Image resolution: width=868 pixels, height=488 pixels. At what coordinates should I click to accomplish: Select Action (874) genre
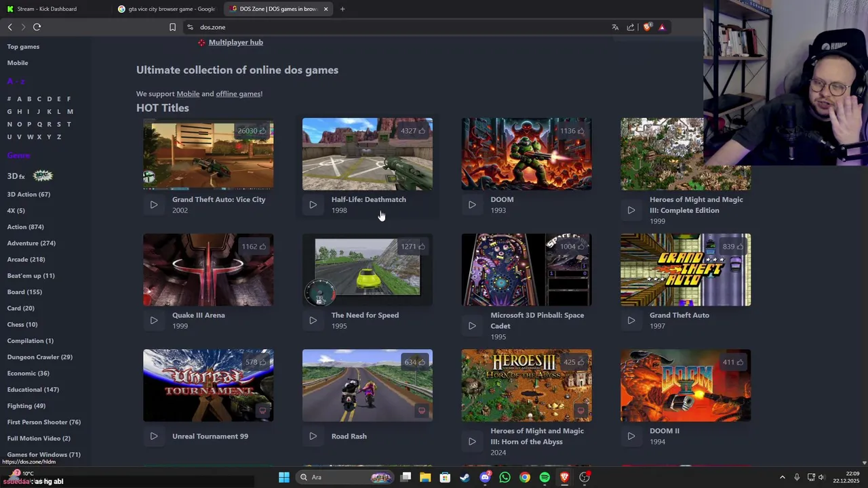click(x=25, y=227)
